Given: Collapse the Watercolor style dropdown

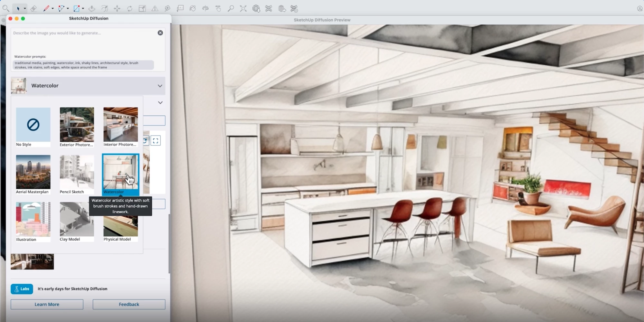Looking at the screenshot, I should (160, 86).
